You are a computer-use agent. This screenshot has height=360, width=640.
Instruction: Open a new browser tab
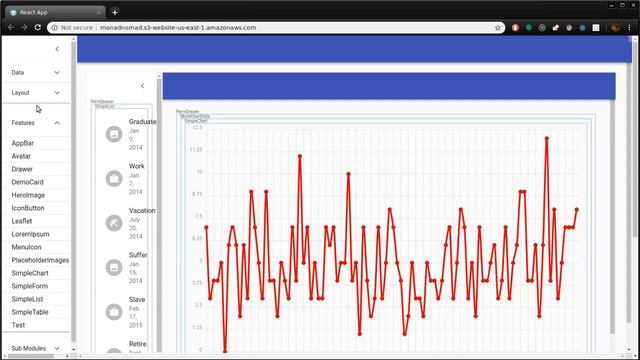point(115,12)
